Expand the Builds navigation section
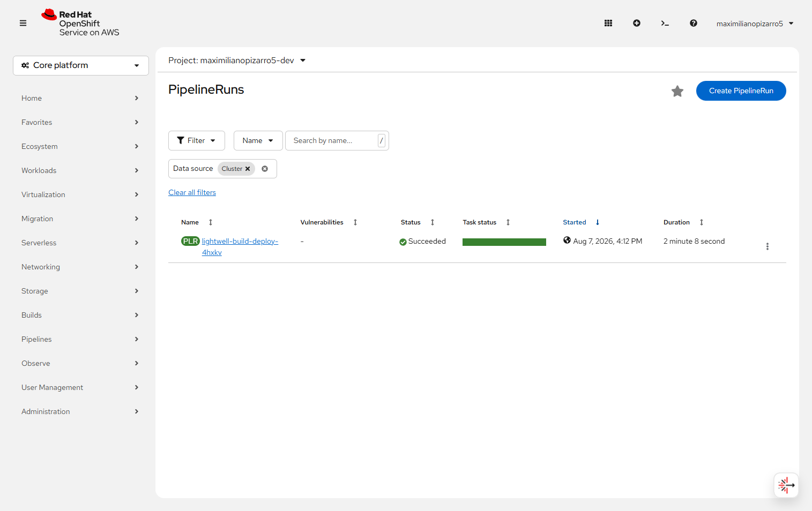 click(x=80, y=315)
